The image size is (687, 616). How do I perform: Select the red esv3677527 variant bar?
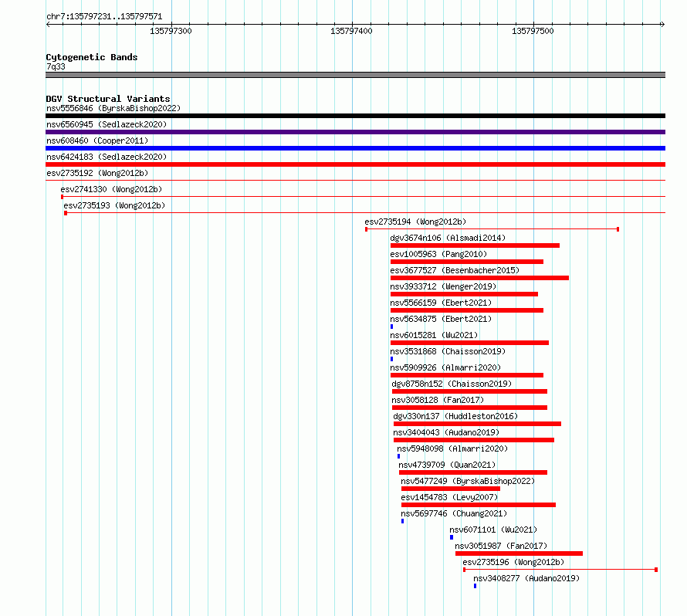pyautogui.click(x=479, y=278)
